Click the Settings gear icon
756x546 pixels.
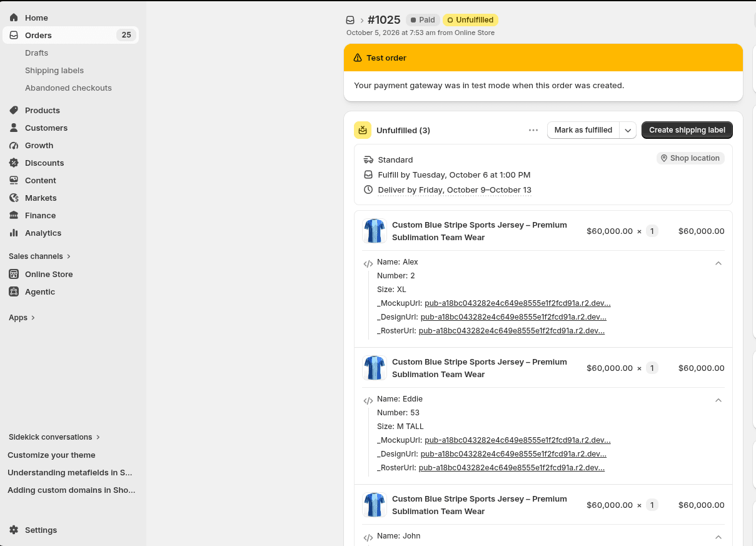[14, 530]
